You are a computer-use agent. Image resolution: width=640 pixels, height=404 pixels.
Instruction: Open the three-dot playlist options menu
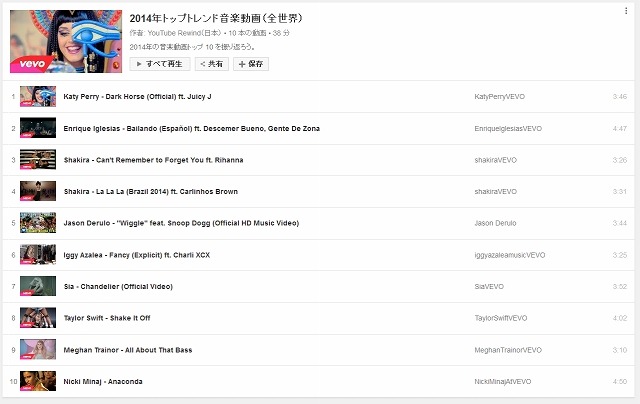(x=626, y=11)
